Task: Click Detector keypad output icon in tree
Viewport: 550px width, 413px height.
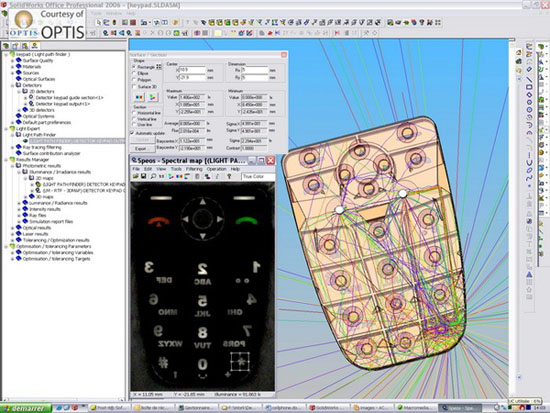Action: pos(31,104)
